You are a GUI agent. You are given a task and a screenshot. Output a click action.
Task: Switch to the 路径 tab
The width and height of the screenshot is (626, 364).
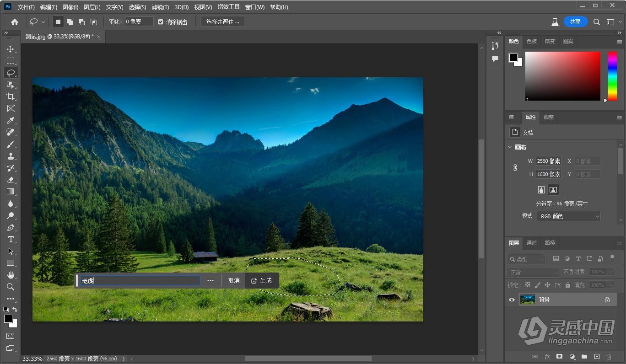point(550,243)
